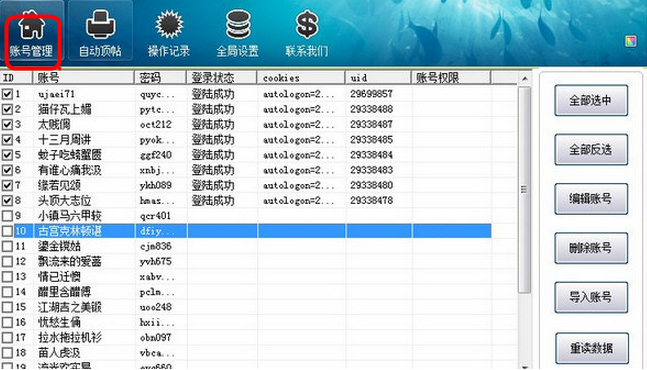Sort by the 登录状态 column header
647x370 pixels.
pyautogui.click(x=222, y=78)
